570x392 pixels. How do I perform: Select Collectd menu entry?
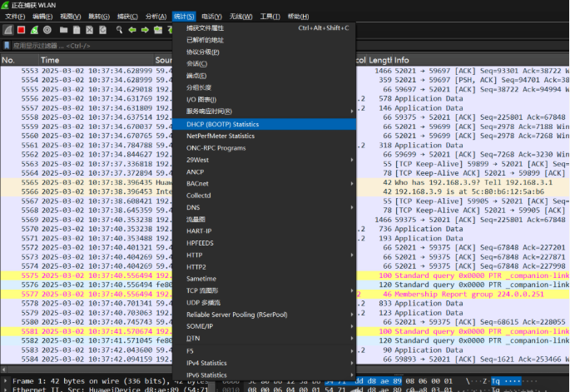pos(264,196)
